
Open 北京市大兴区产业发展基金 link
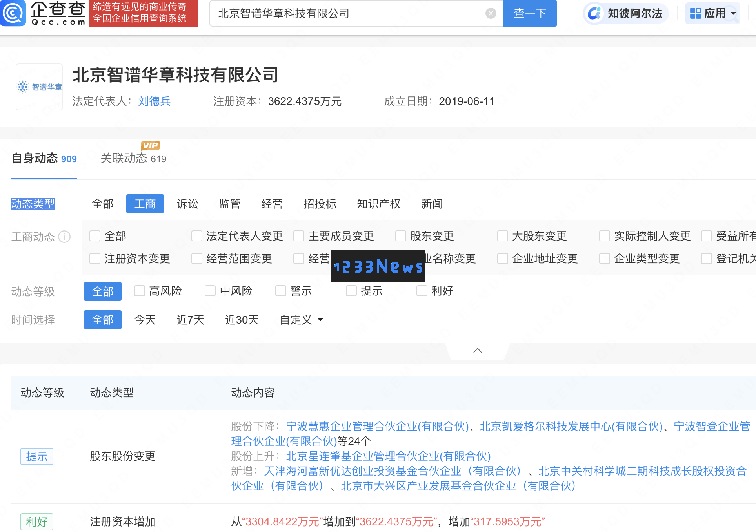pyautogui.click(x=458, y=486)
